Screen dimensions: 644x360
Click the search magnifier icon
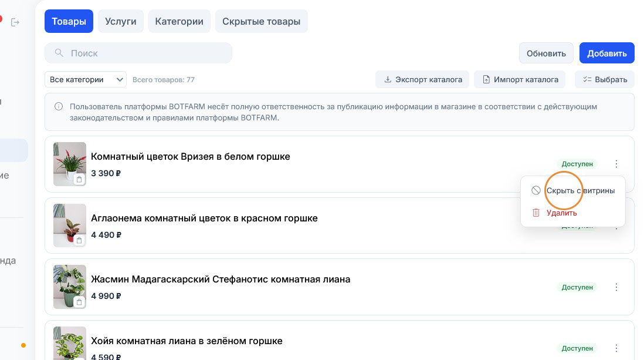[x=59, y=53]
